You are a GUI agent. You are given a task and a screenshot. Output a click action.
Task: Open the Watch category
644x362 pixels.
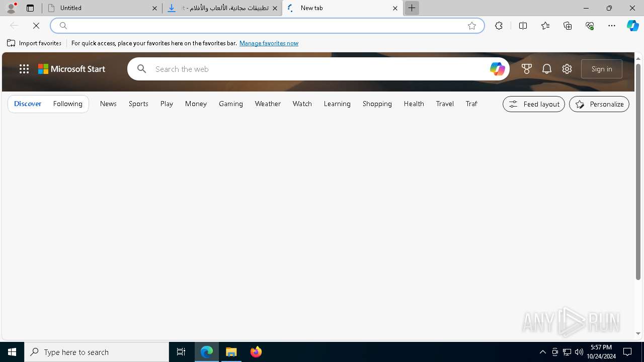pos(302,104)
